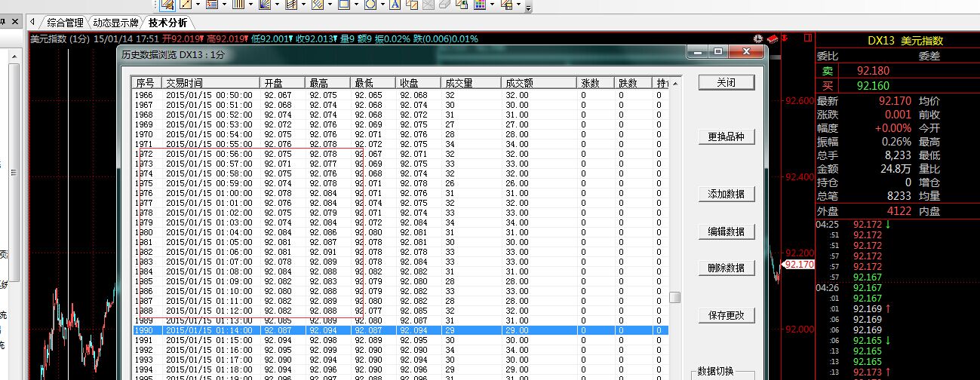Viewport: 980px width, 380px height.
Task: Select the circle drawing tool icon
Action: [370, 5]
